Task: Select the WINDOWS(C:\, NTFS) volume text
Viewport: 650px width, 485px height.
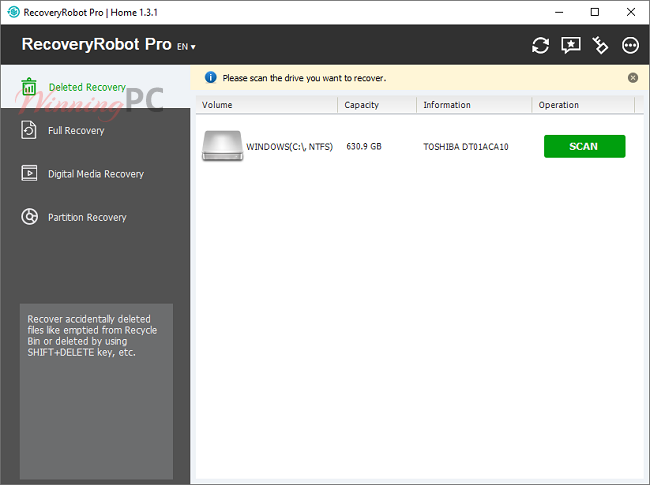Action: [x=289, y=146]
